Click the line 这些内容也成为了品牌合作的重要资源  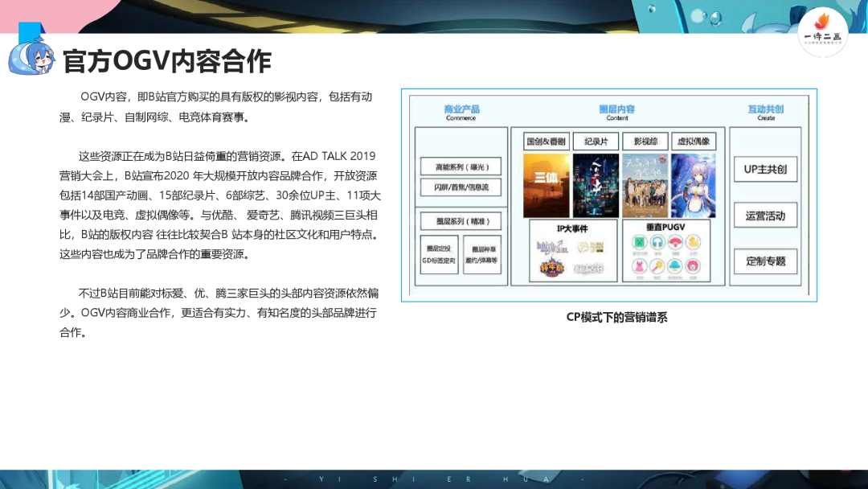(156, 254)
